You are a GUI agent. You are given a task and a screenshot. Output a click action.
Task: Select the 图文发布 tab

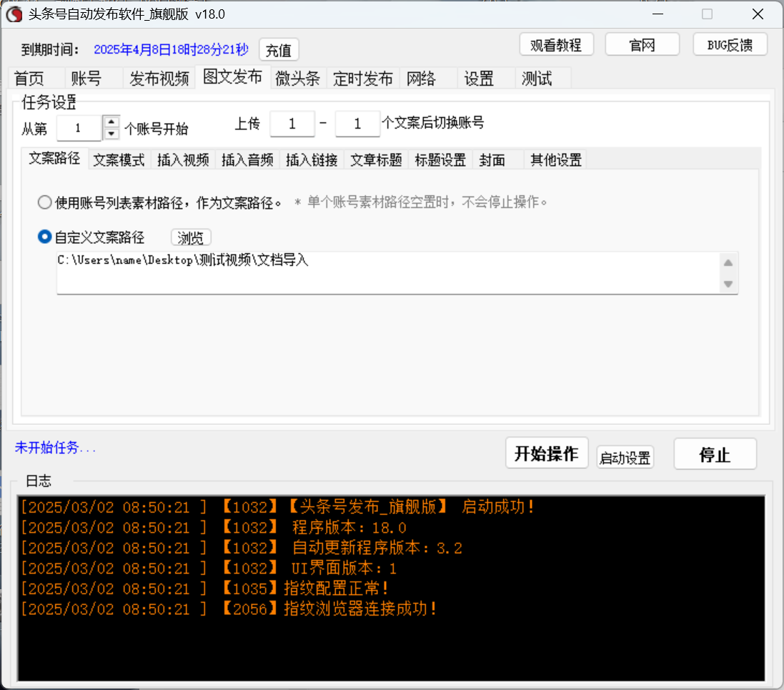click(x=233, y=77)
